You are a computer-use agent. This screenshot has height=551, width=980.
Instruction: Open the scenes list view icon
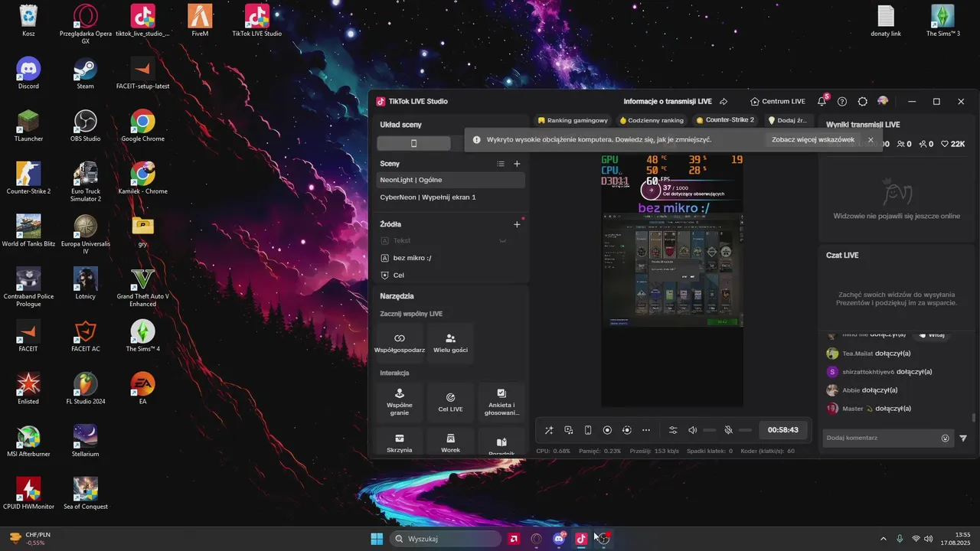coord(501,164)
